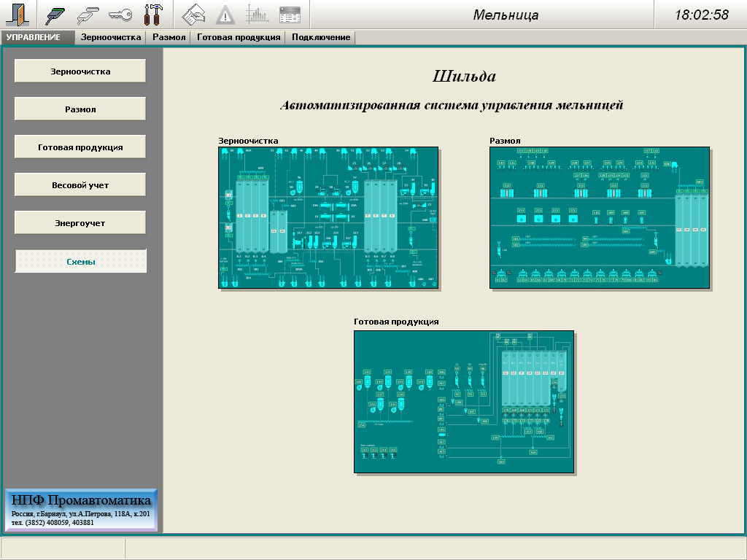Open the bar chart trends icon
Screen dimensions: 747x560
258,15
